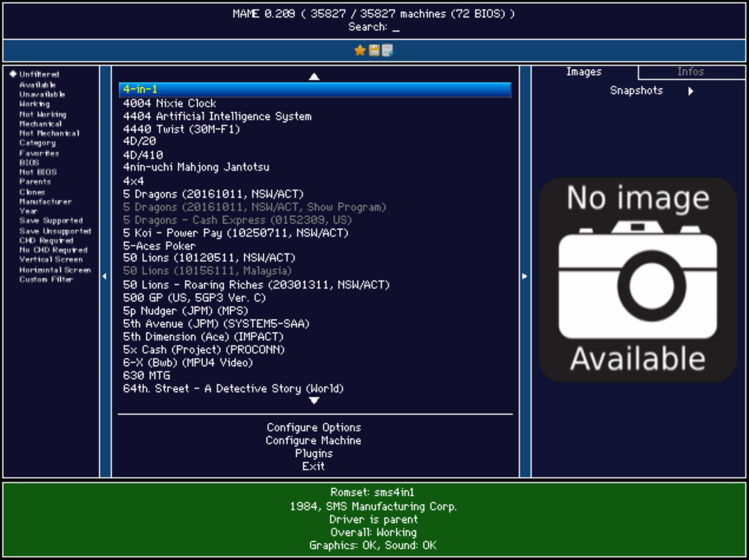
Task: Select 5-Aces Poker
Action: (x=159, y=246)
